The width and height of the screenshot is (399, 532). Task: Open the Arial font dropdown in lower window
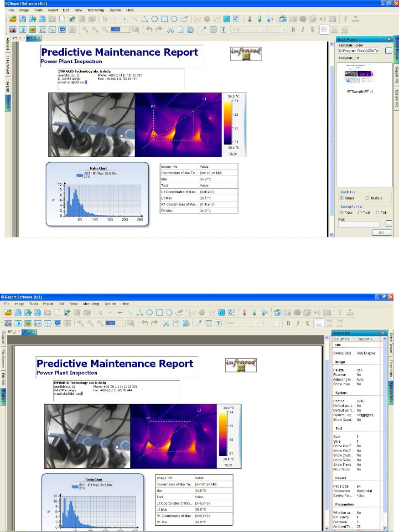[257, 323]
